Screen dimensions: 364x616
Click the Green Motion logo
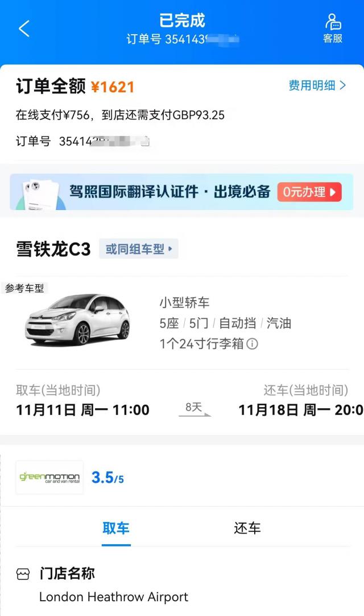(49, 477)
